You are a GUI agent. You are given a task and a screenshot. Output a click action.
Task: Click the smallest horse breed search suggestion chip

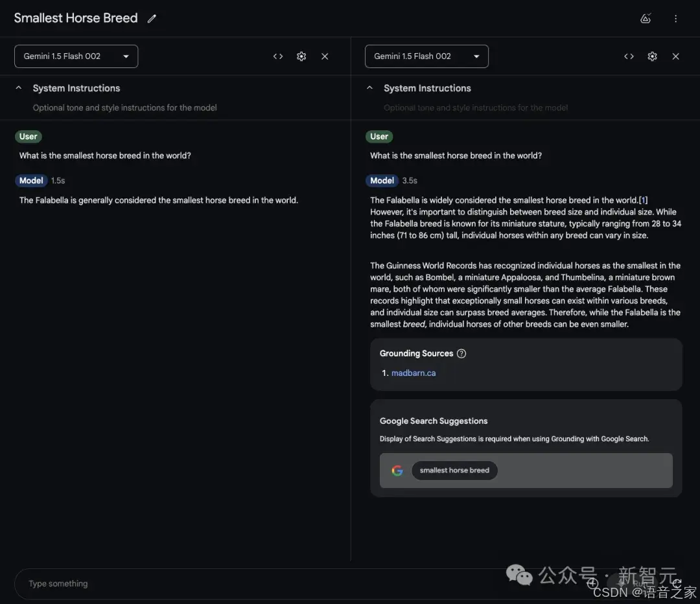[454, 470]
